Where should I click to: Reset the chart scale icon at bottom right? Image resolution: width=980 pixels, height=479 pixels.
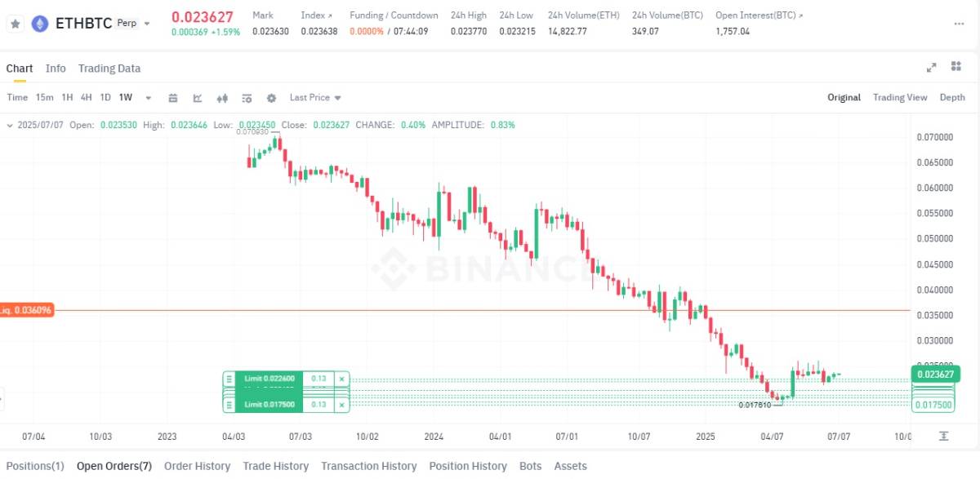944,437
